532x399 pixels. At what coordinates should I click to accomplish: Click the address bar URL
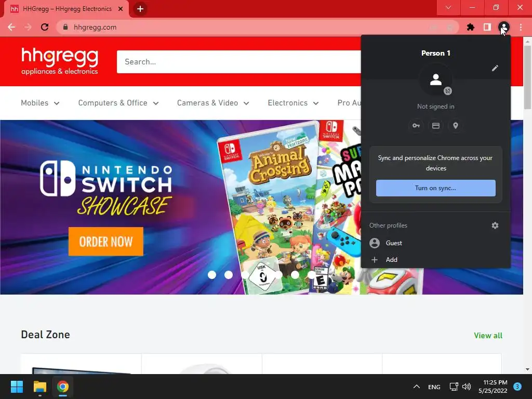(x=95, y=27)
